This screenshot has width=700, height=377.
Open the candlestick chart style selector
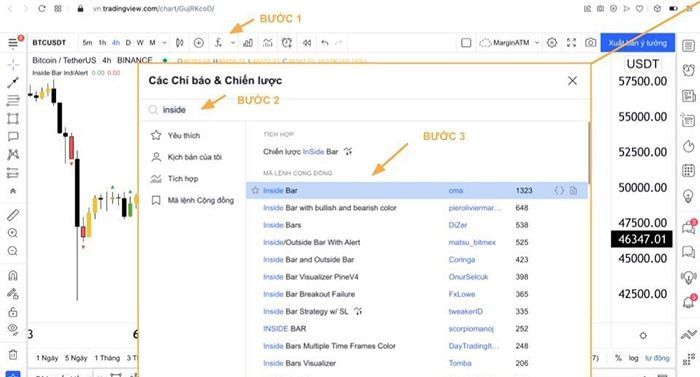coord(179,43)
